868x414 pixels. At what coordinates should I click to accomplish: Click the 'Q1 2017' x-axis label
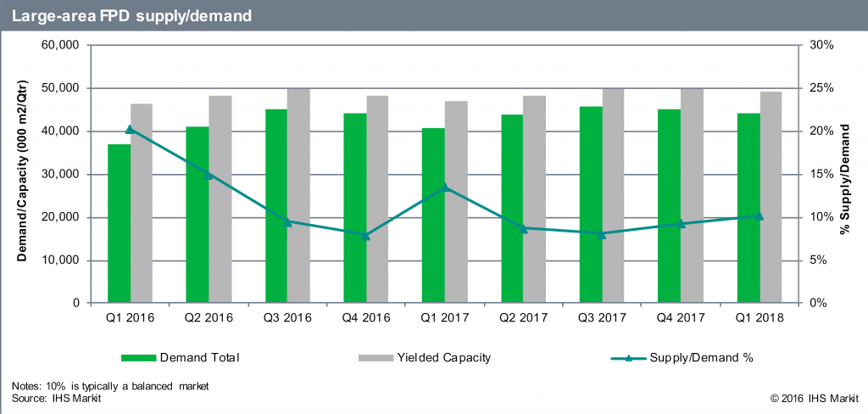(445, 318)
